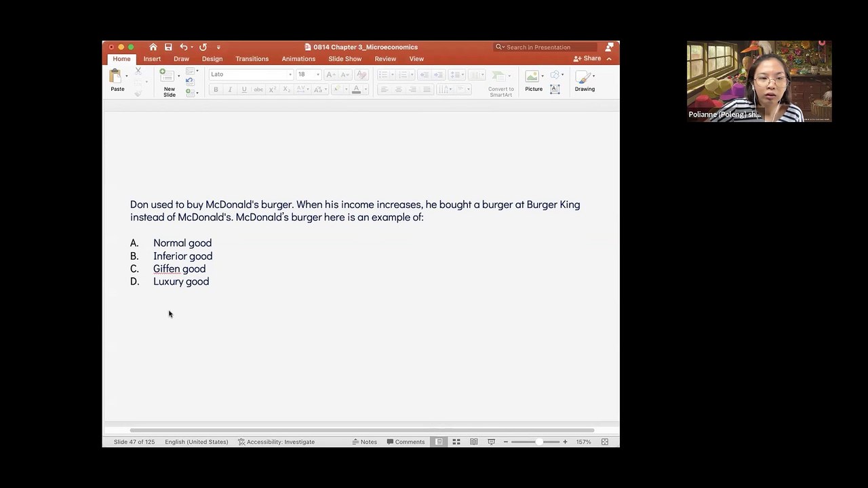
Task: Switch to Slide Sorter view
Action: click(x=456, y=442)
